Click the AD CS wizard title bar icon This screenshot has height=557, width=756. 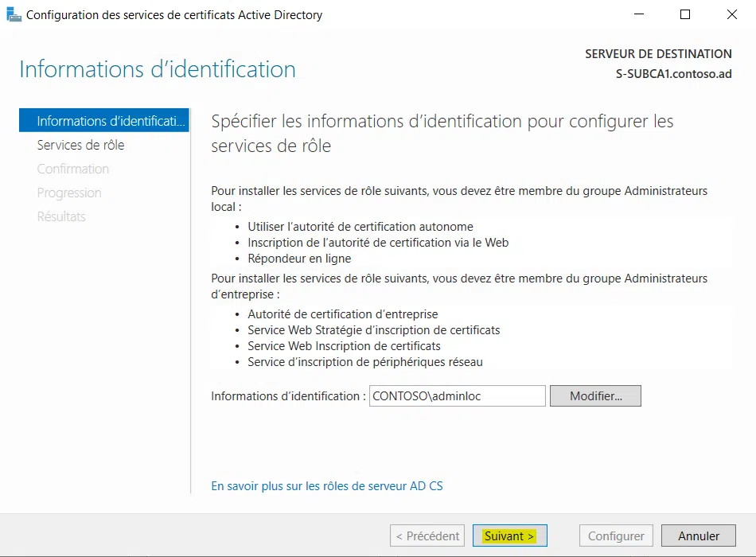14,14
